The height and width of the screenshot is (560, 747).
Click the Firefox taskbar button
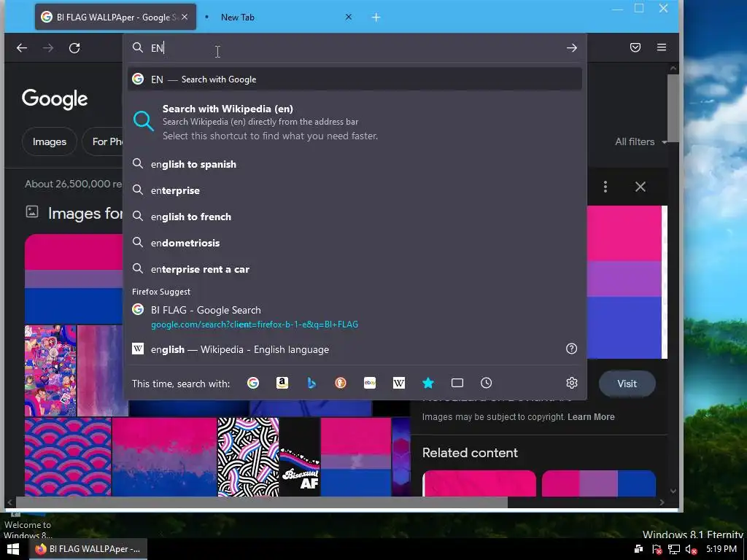tap(88, 549)
